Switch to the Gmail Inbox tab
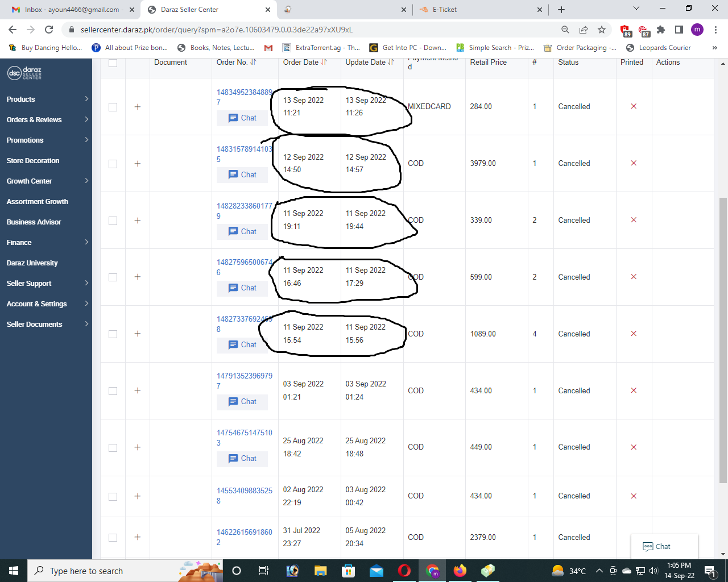This screenshot has width=728, height=582. pyautogui.click(x=72, y=10)
